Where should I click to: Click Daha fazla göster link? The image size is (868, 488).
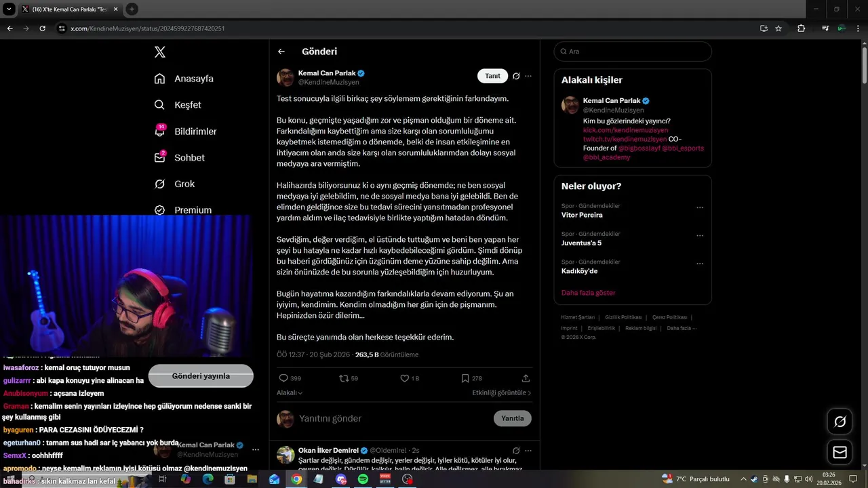(x=588, y=293)
